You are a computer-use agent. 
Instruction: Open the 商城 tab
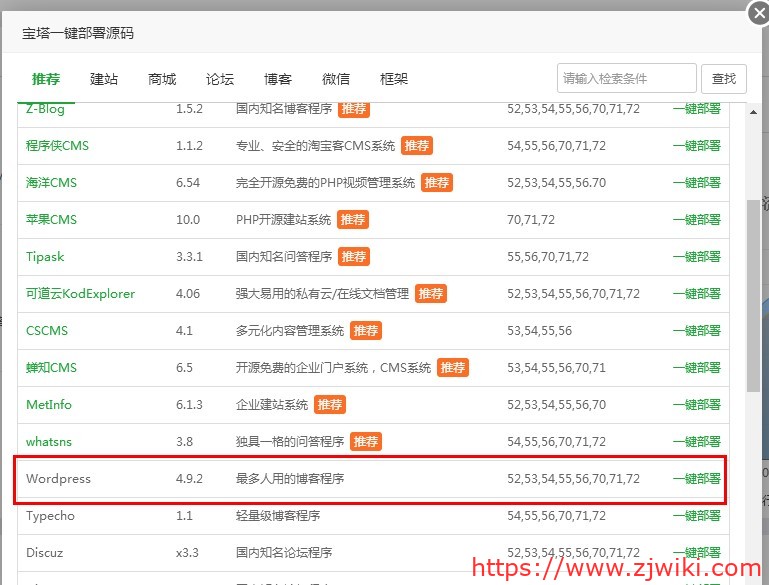[x=161, y=79]
